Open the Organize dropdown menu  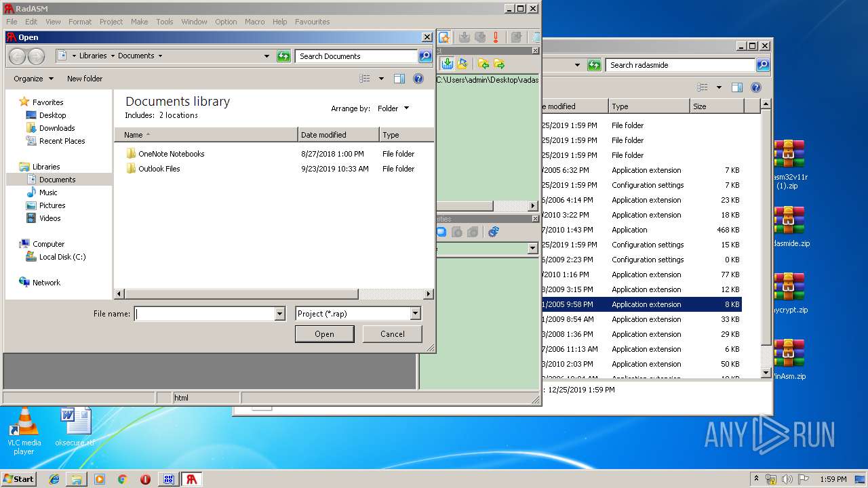tap(33, 79)
